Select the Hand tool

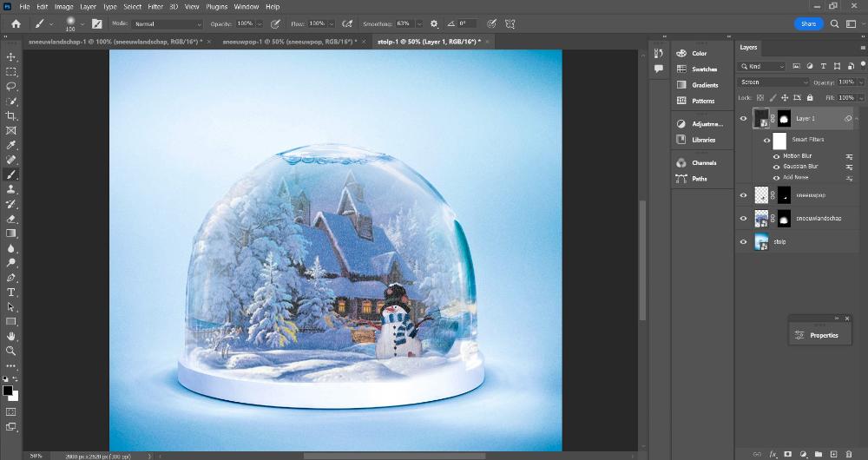[11, 336]
